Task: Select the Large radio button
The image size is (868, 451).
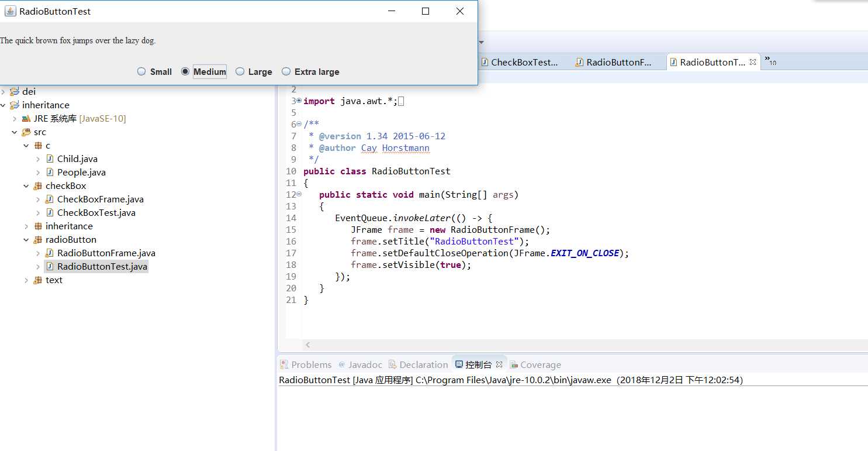Action: 240,71
